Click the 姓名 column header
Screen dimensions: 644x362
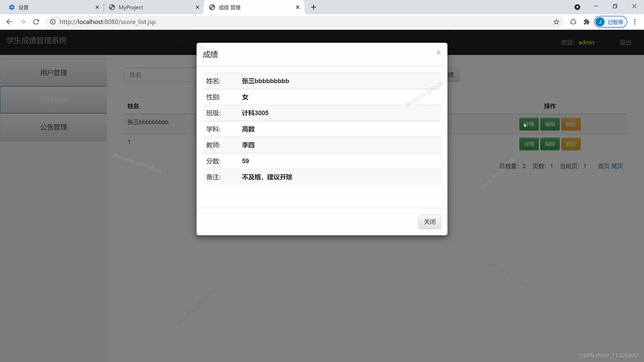click(133, 106)
